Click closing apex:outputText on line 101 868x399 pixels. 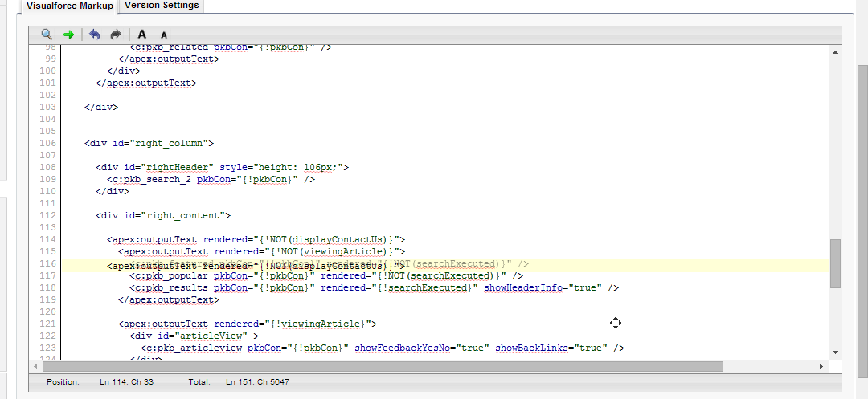(146, 83)
